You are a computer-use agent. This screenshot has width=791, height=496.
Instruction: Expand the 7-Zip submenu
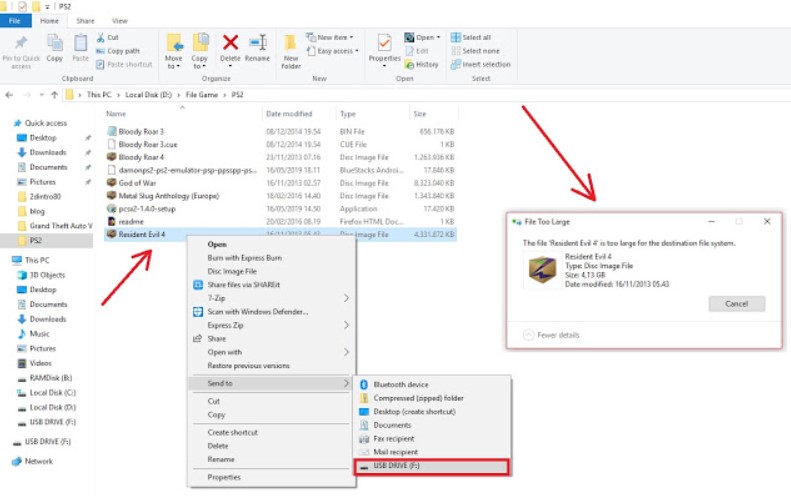[271, 298]
